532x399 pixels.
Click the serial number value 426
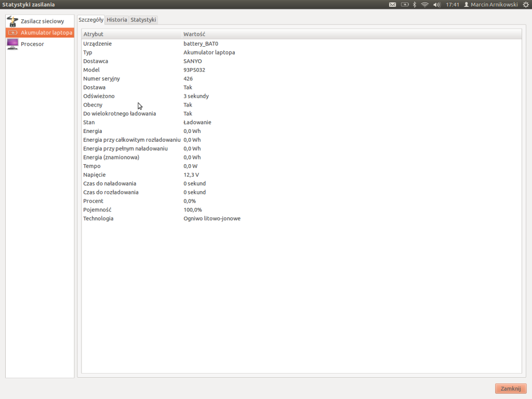(188, 78)
